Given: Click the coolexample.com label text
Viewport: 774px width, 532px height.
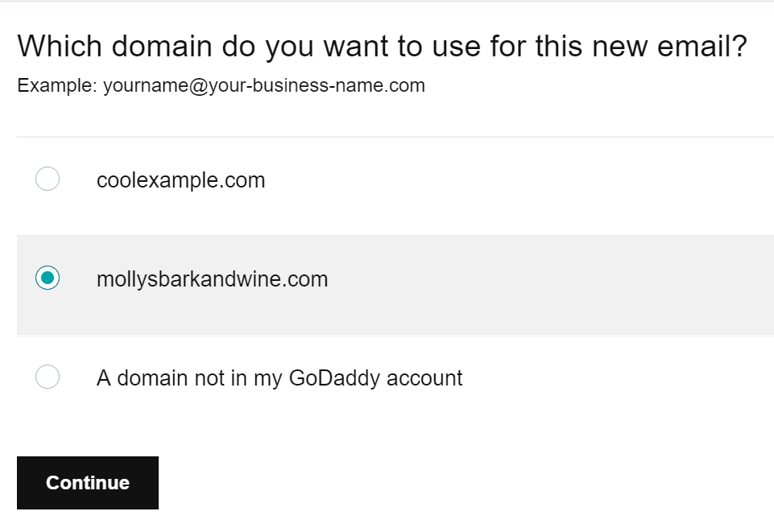Looking at the screenshot, I should (x=180, y=180).
